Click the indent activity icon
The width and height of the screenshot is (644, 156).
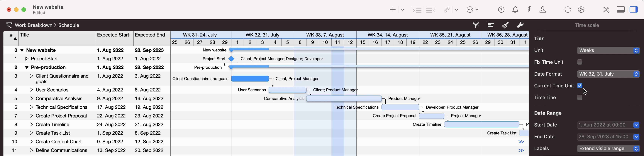(417, 10)
